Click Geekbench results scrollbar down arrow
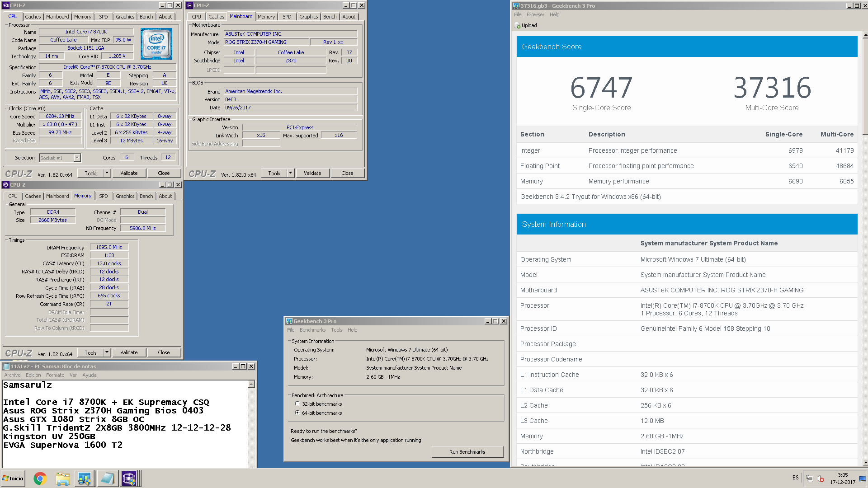The width and height of the screenshot is (868, 488). (x=865, y=463)
